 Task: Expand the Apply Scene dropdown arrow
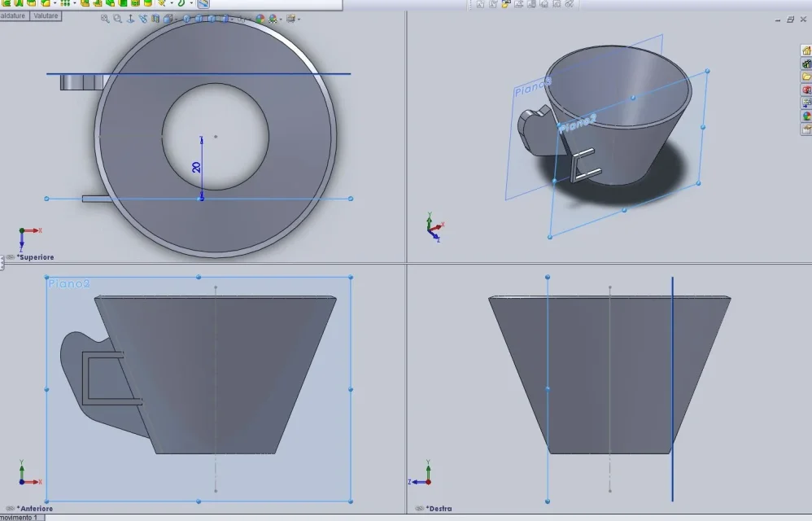[x=281, y=20]
